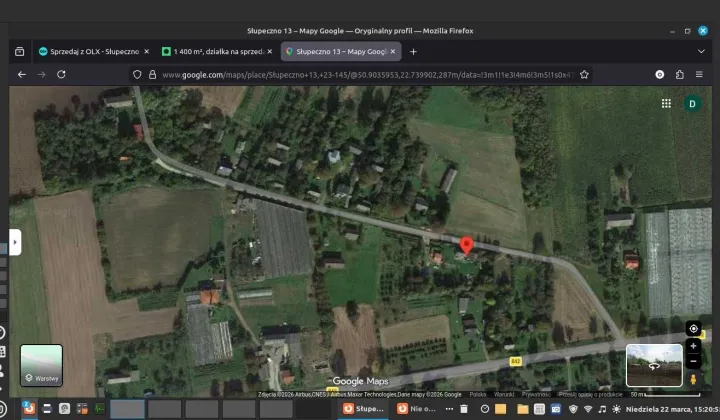This screenshot has height=420, width=720.
Task: Open the printer icon in taskbar
Action: (x=47, y=409)
